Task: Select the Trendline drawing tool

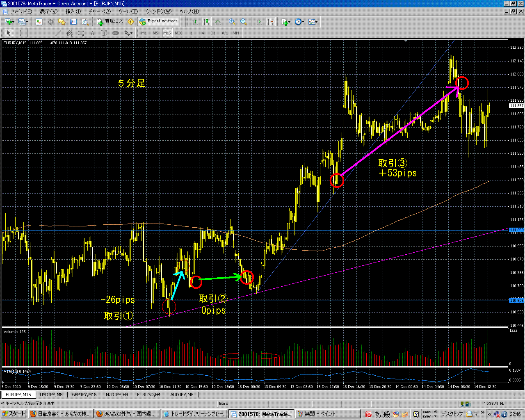Action: click(x=58, y=33)
